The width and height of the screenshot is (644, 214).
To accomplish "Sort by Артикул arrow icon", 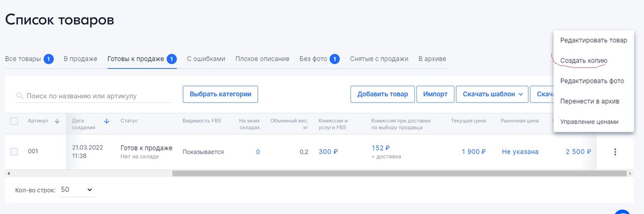I will pos(57,121).
